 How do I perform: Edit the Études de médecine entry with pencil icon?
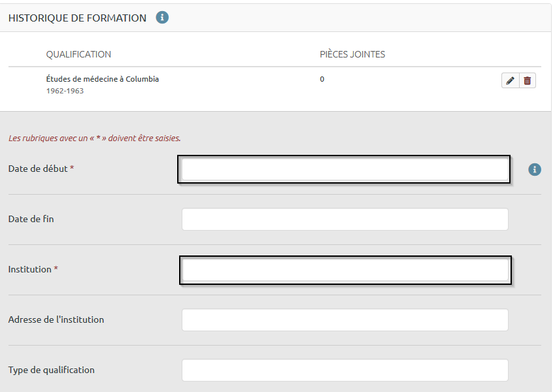tap(510, 80)
